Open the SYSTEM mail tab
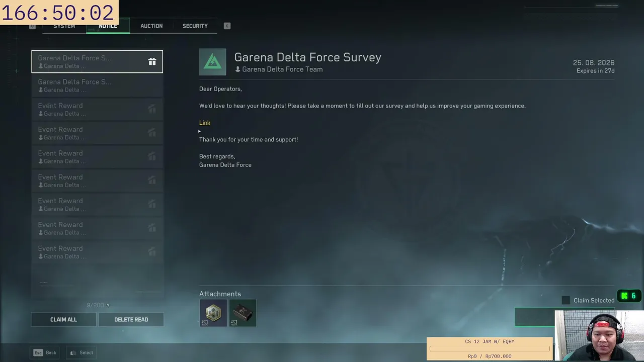 click(x=64, y=26)
